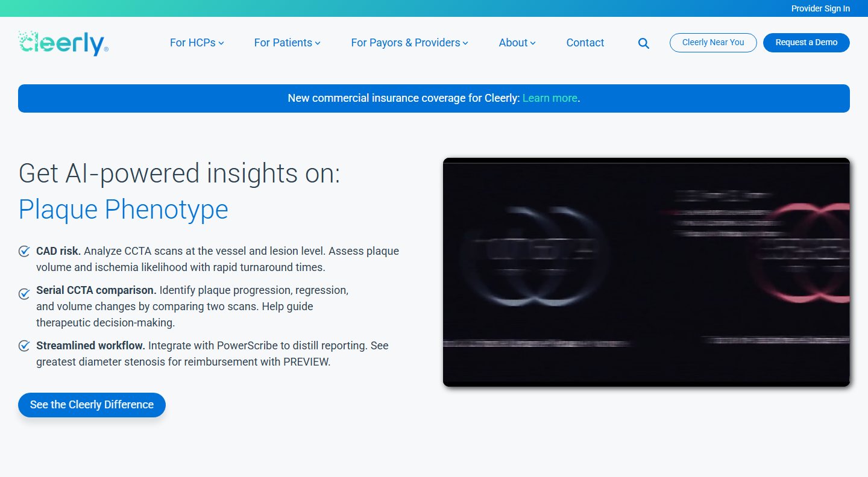Follow the Learn more insurance link

click(550, 98)
